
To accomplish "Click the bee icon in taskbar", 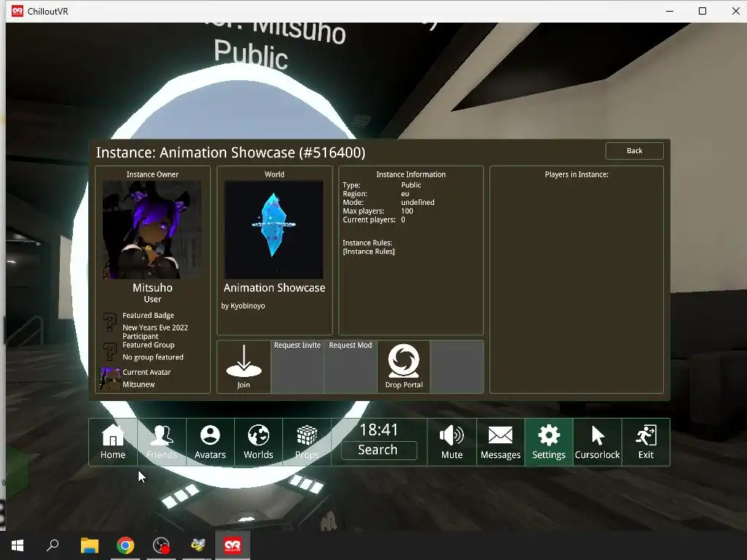I will pyautogui.click(x=197, y=545).
